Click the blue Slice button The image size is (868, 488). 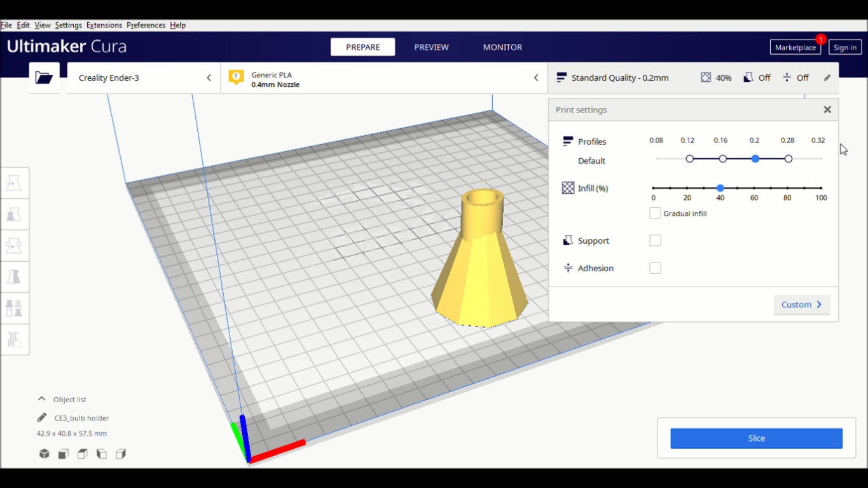[756, 438]
